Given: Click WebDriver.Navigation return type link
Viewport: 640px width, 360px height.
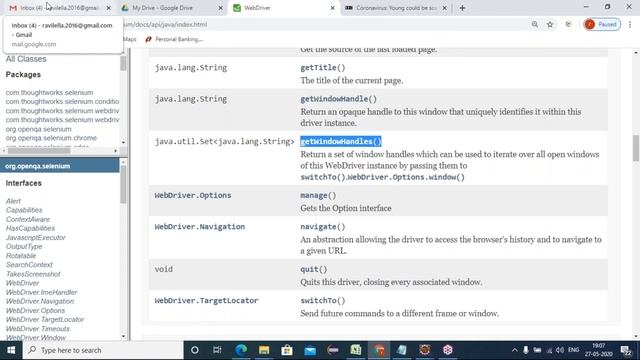Looking at the screenshot, I should [200, 227].
